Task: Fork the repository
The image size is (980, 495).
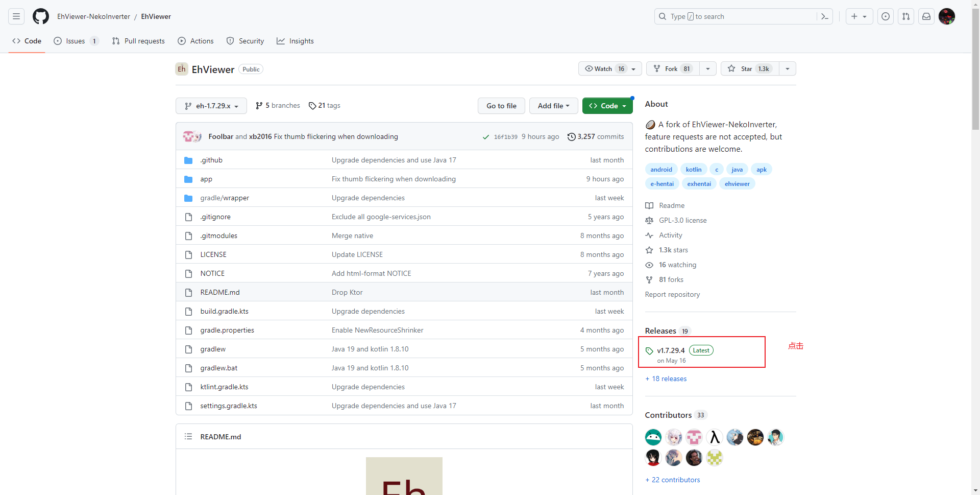Action: point(673,68)
